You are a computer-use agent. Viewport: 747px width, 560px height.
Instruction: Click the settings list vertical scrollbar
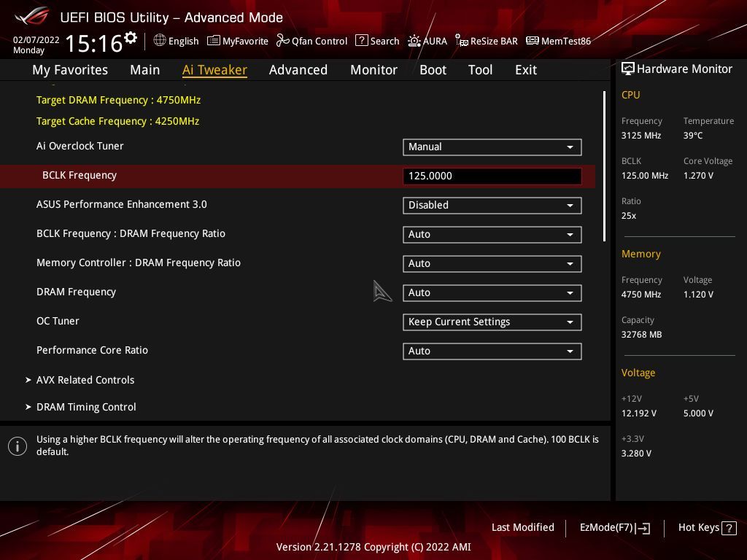604,166
